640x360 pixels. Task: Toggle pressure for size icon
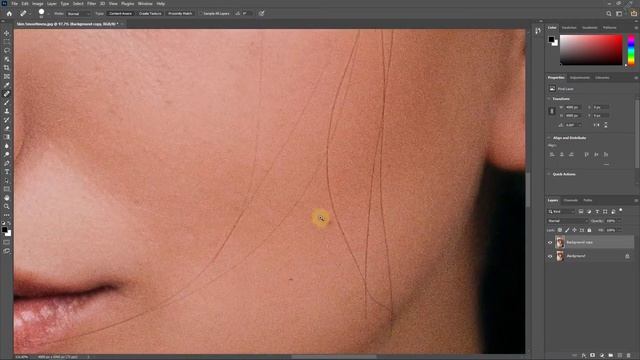262,13
